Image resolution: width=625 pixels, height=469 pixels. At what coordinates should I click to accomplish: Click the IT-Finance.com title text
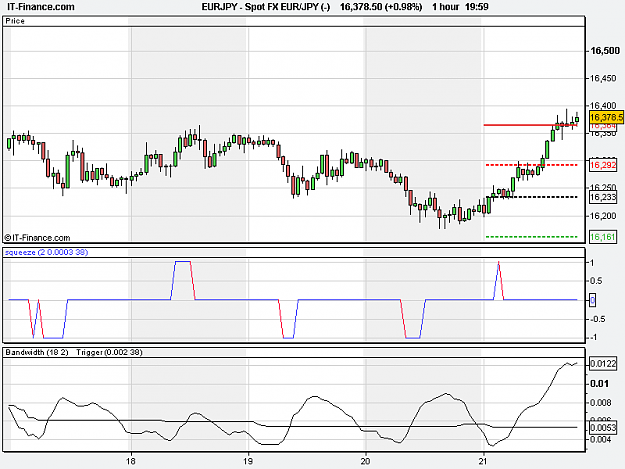[x=41, y=7]
